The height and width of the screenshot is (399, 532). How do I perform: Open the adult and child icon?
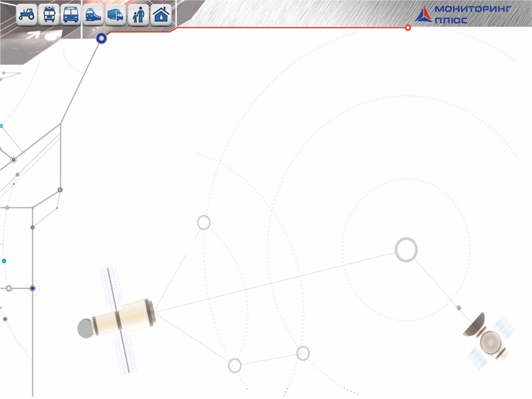139,14
